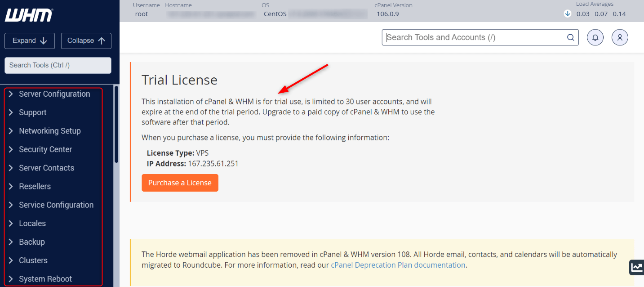Click the Collapse button above the sidebar
The image size is (644, 287).
(x=86, y=41)
